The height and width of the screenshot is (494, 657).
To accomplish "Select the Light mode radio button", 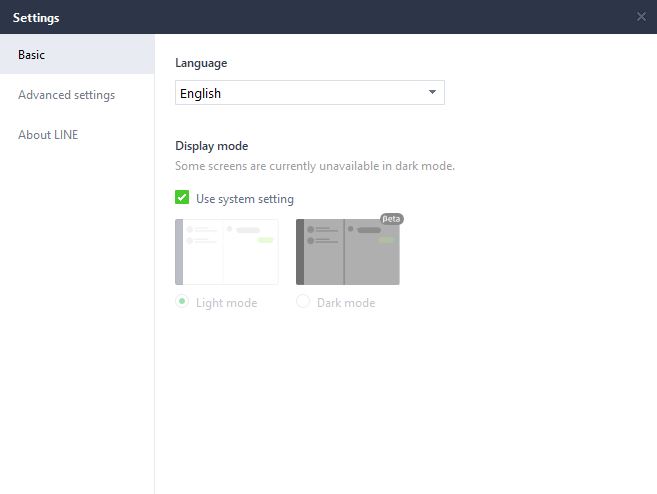I will pos(182,301).
